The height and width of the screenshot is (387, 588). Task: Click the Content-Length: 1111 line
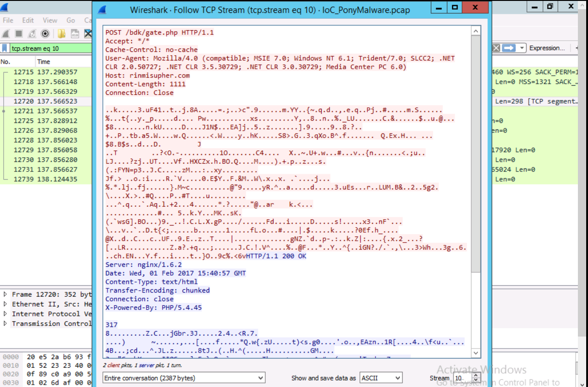pyautogui.click(x=146, y=84)
